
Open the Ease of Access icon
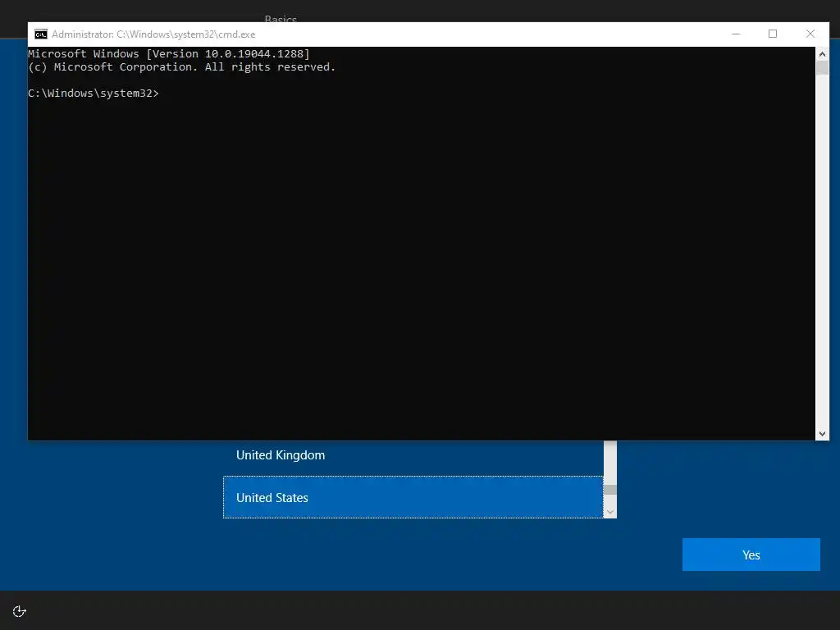pos(20,611)
